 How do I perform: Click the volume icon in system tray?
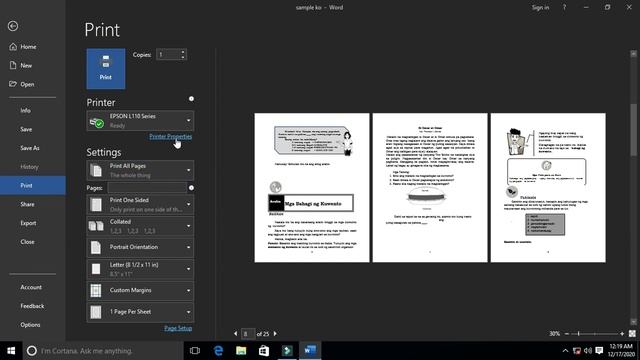coord(588,351)
